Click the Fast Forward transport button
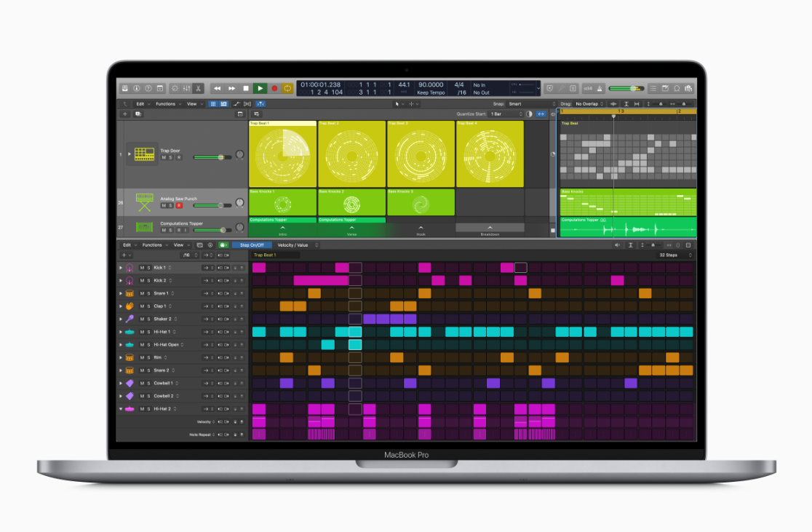The width and height of the screenshot is (812, 532). point(231,89)
